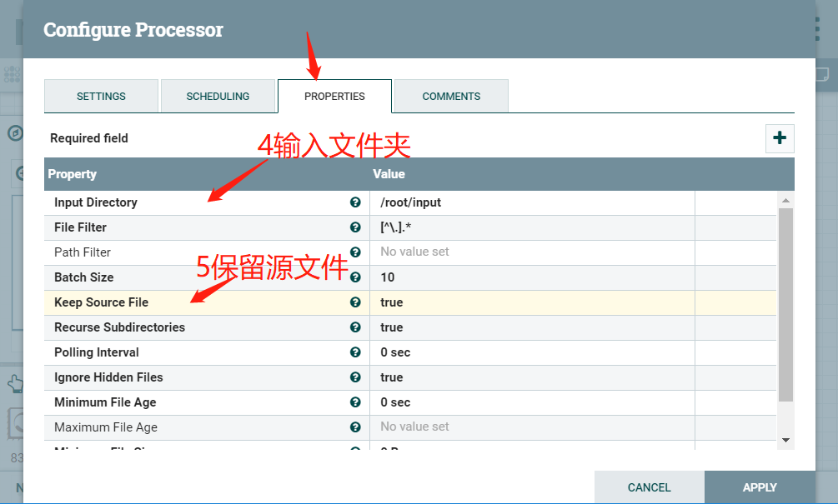838x504 pixels.
Task: Select the Ignore Hidden Files property name
Action: pos(108,377)
